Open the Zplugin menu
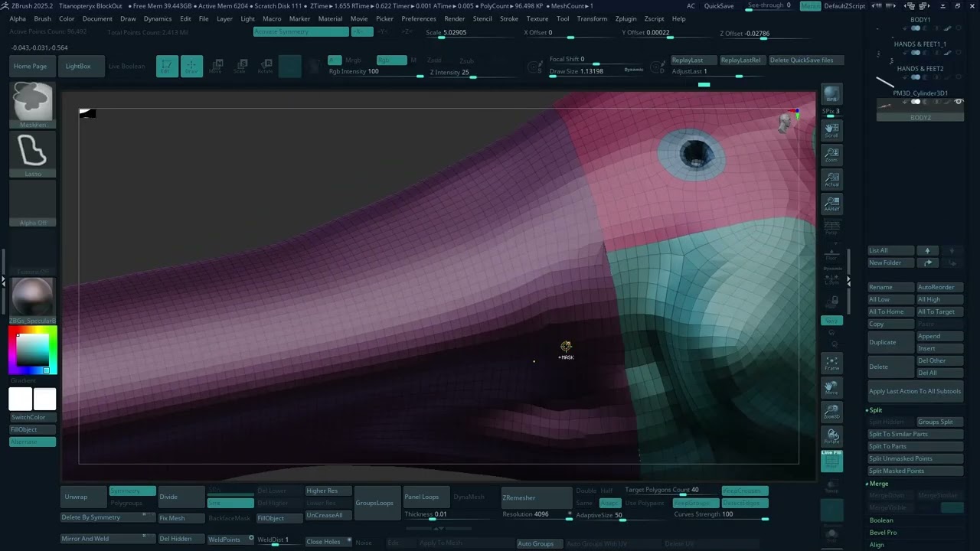Viewport: 980px width, 551px height. click(x=625, y=18)
